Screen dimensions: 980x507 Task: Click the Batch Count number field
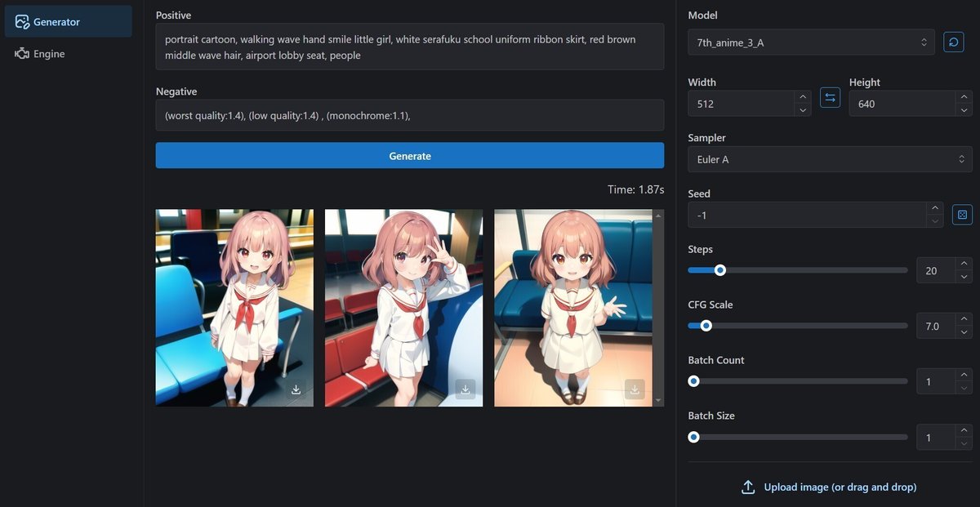pyautogui.click(x=936, y=381)
